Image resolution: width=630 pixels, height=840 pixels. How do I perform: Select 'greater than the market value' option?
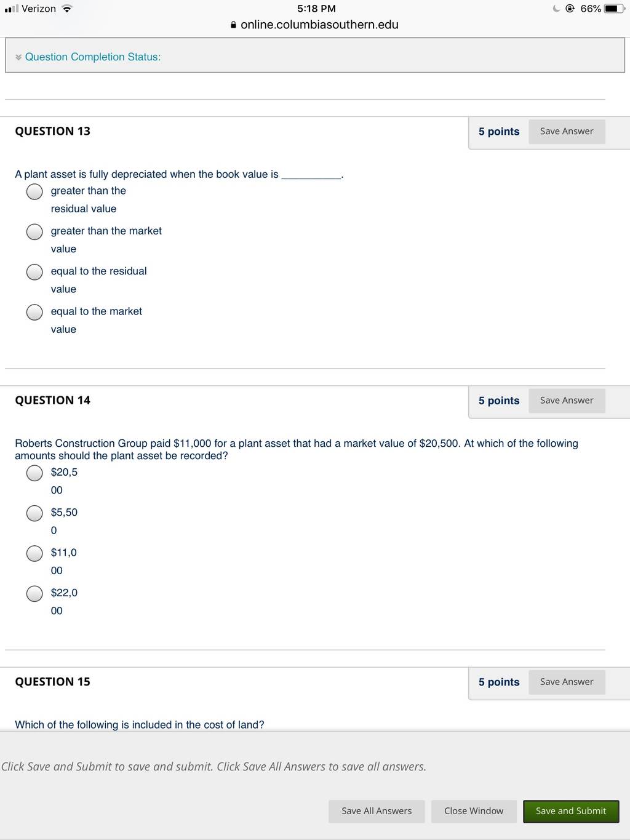coord(34,231)
